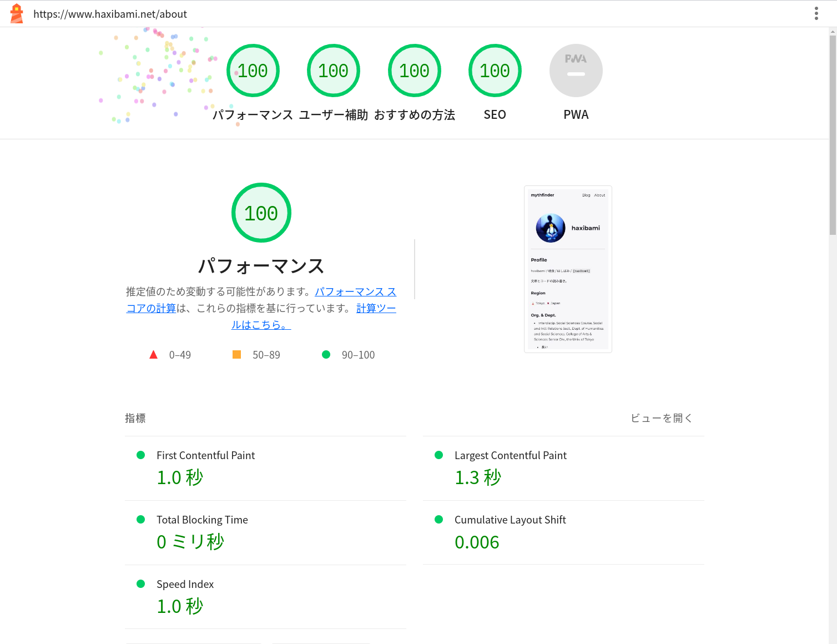Click the red triangle 0–49 legend marker
837x644 pixels.
(153, 354)
